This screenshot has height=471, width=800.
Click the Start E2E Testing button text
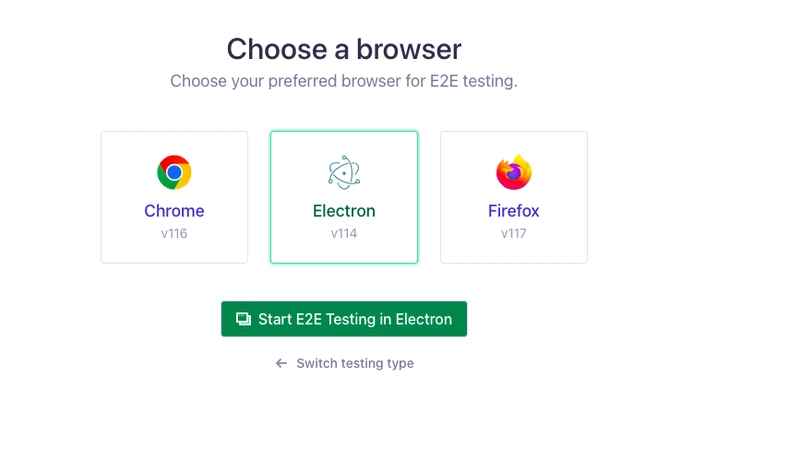point(355,319)
